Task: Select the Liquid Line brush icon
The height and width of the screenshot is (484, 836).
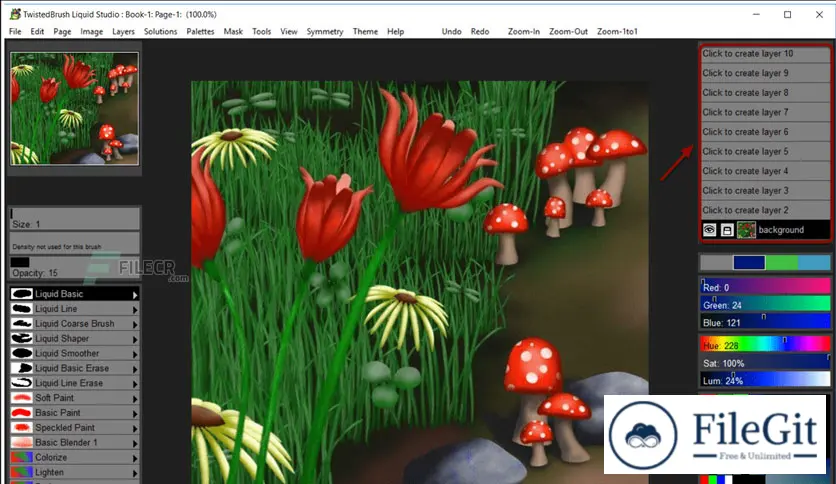Action: tap(21, 309)
